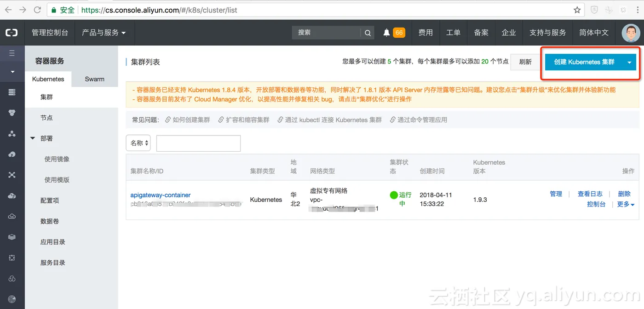Open 通过命令管理应用 help link
The height and width of the screenshot is (309, 644).
coord(419,120)
